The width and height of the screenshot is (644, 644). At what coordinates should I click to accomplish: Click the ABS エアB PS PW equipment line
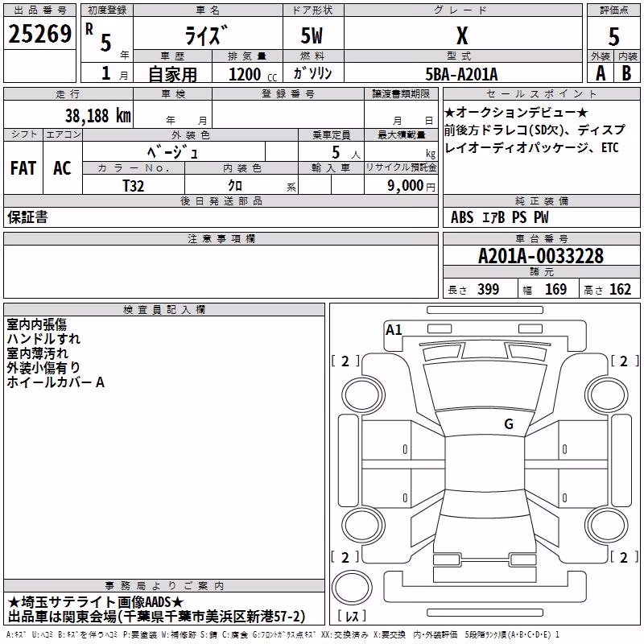[x=499, y=217]
